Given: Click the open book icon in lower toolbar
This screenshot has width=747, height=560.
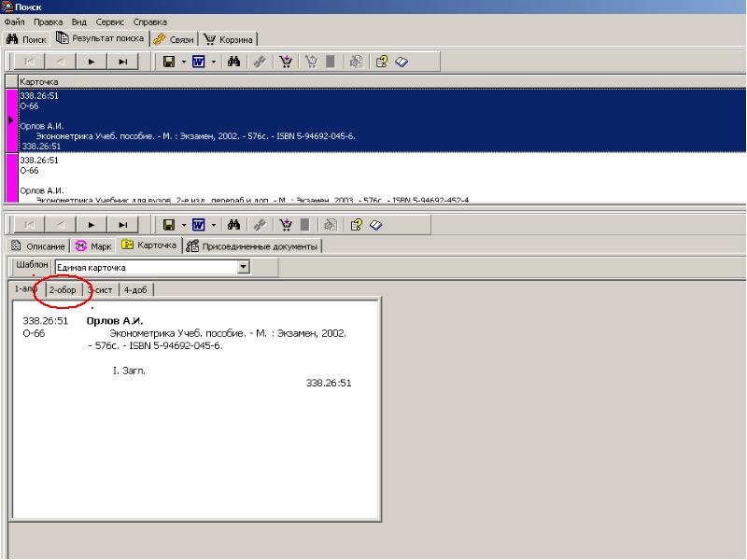Looking at the screenshot, I should click(376, 225).
